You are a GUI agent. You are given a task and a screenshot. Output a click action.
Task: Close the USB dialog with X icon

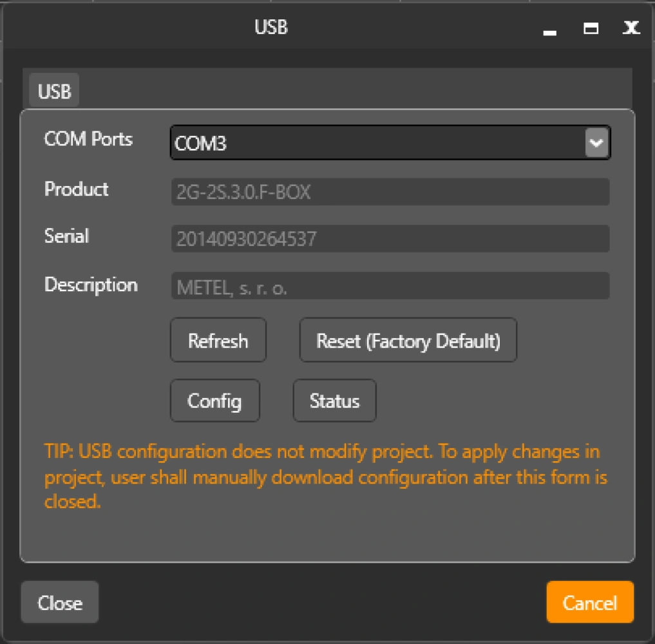pos(631,28)
